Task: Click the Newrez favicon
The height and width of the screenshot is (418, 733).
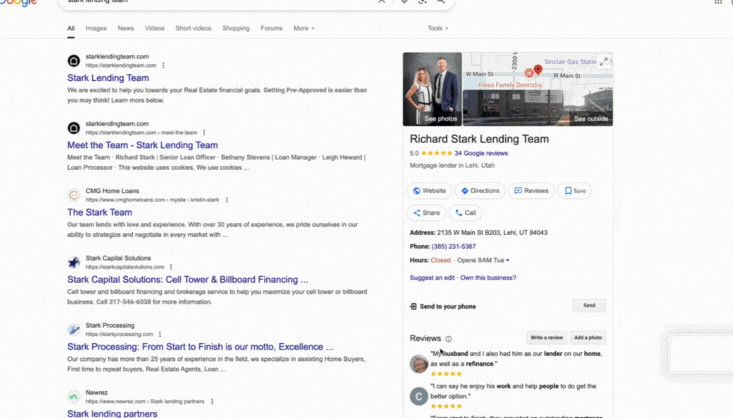Action: tap(73, 397)
